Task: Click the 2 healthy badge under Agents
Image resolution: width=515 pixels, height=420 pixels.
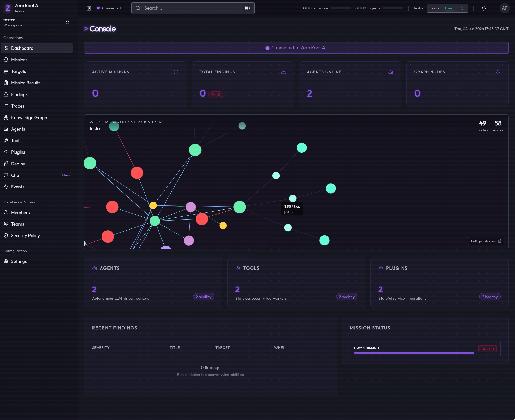Action: (204, 297)
